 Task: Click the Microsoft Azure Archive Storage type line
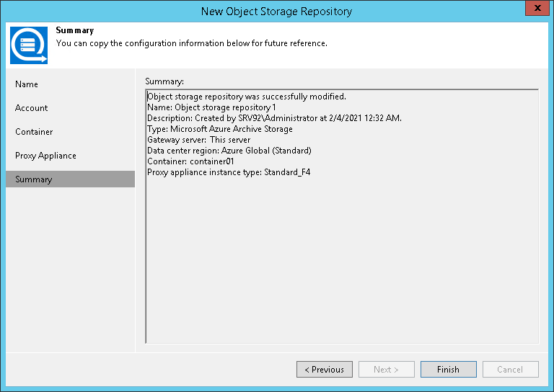tap(220, 129)
